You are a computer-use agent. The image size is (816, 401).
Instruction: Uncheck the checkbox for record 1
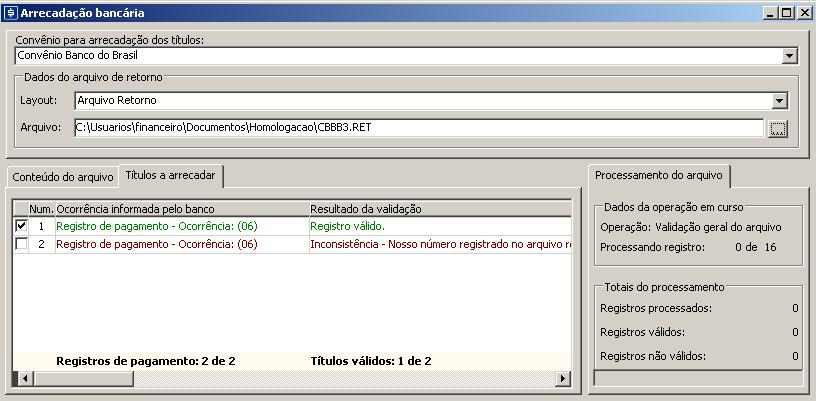coord(22,227)
